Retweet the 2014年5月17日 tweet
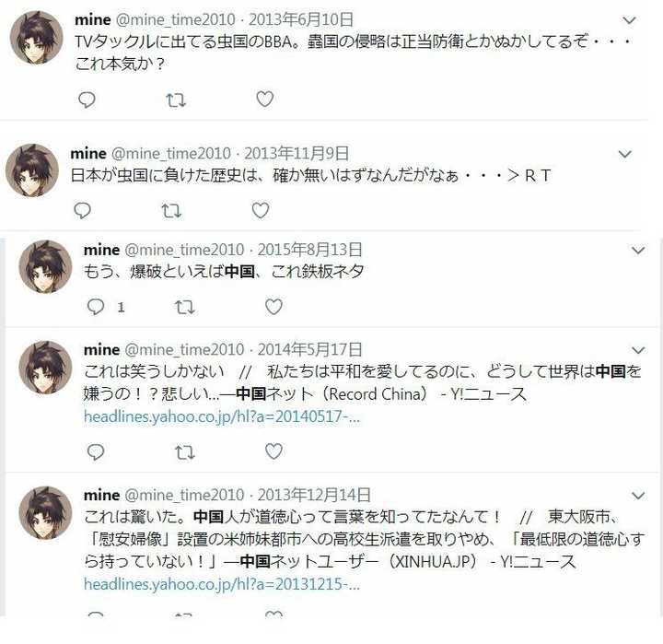 click(185, 452)
